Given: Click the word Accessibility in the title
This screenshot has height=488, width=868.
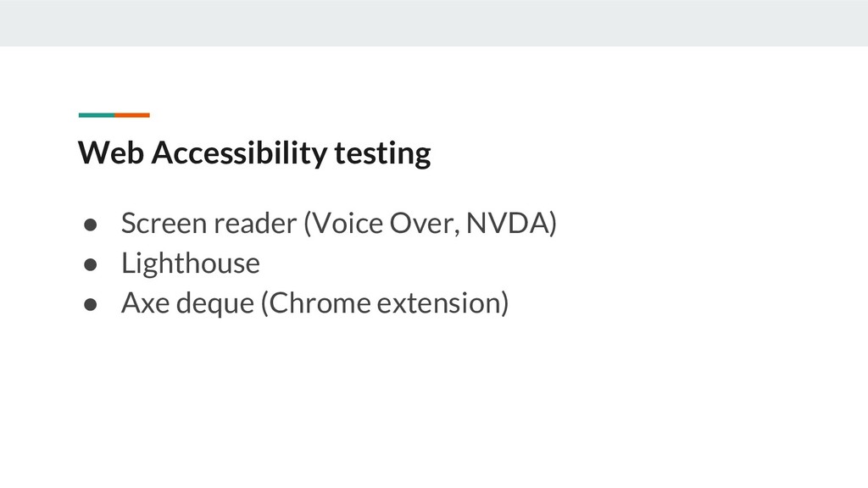Looking at the screenshot, I should click(229, 153).
